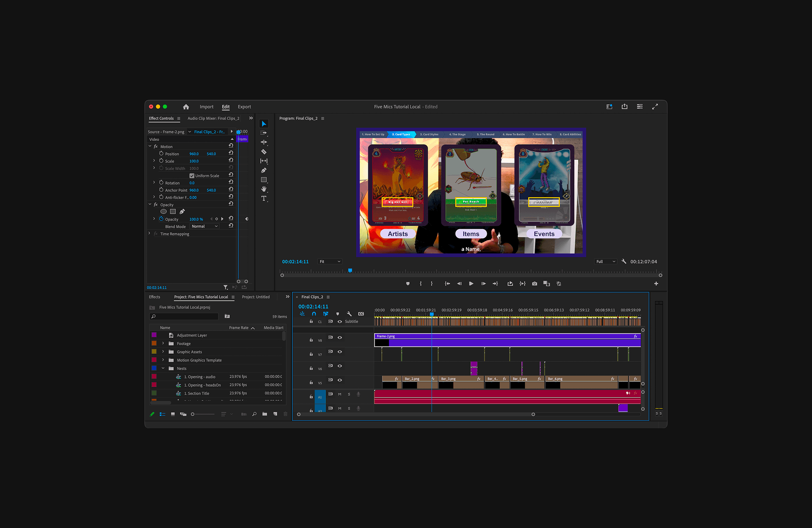Open the Audio Clip Mixer tab
This screenshot has height=528, width=812.
click(x=214, y=119)
